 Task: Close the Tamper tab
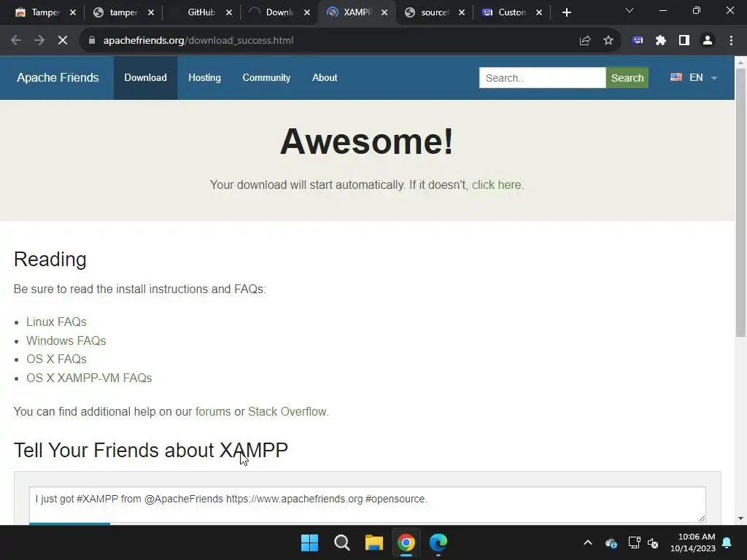click(73, 12)
